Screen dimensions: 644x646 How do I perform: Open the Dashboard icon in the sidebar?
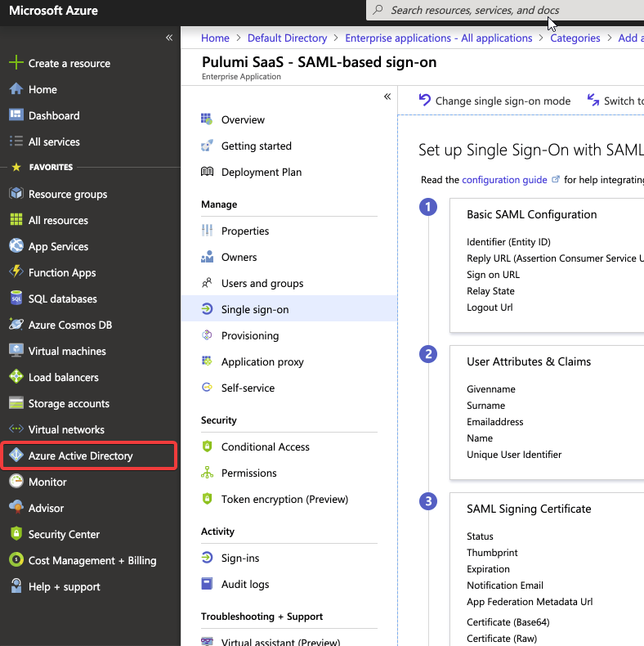[16, 115]
